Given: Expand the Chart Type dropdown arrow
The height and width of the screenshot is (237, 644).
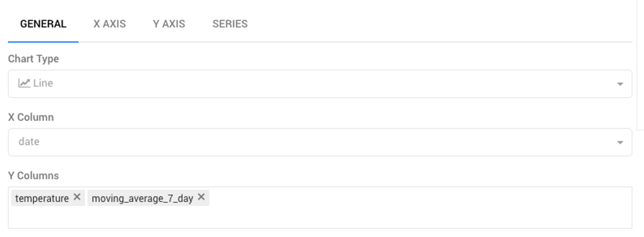Looking at the screenshot, I should [x=620, y=84].
